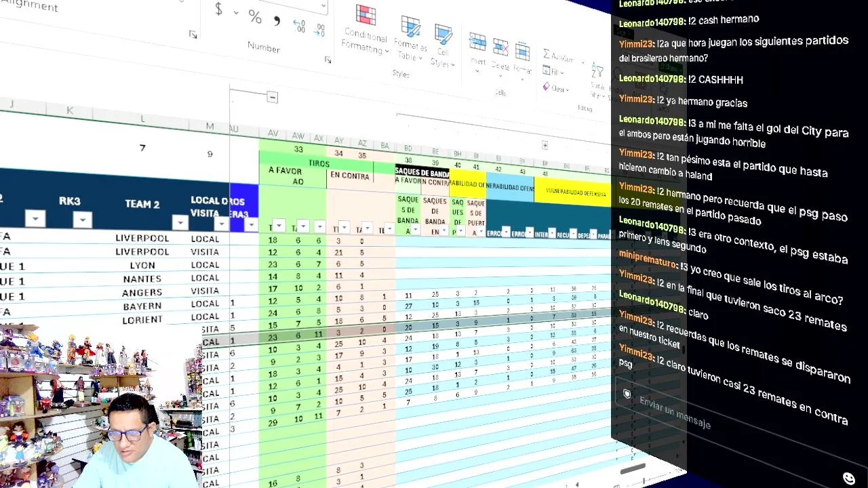Select the cell containing 7 above TEAM 2
This screenshot has height=488, width=868.
(142, 148)
